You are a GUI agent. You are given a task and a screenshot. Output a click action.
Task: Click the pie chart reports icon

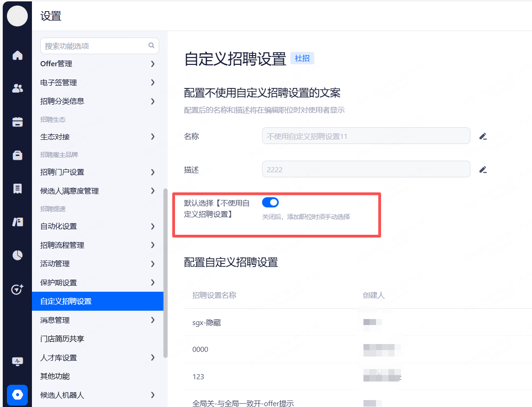18,255
